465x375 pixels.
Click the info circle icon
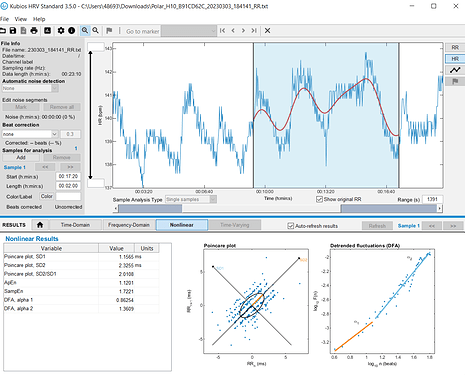click(71, 31)
